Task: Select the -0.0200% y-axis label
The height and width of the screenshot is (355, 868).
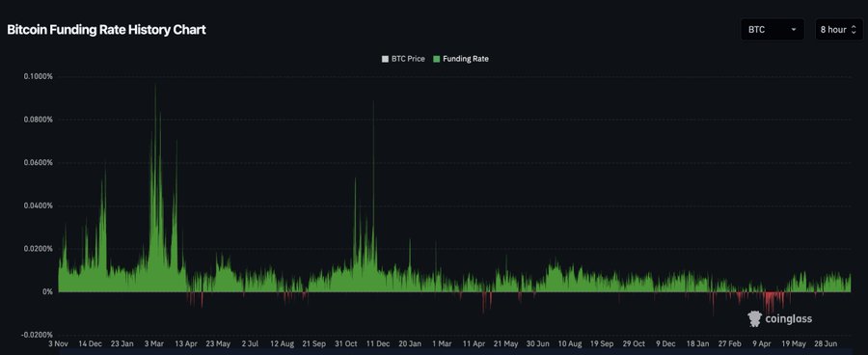Action: coord(37,335)
